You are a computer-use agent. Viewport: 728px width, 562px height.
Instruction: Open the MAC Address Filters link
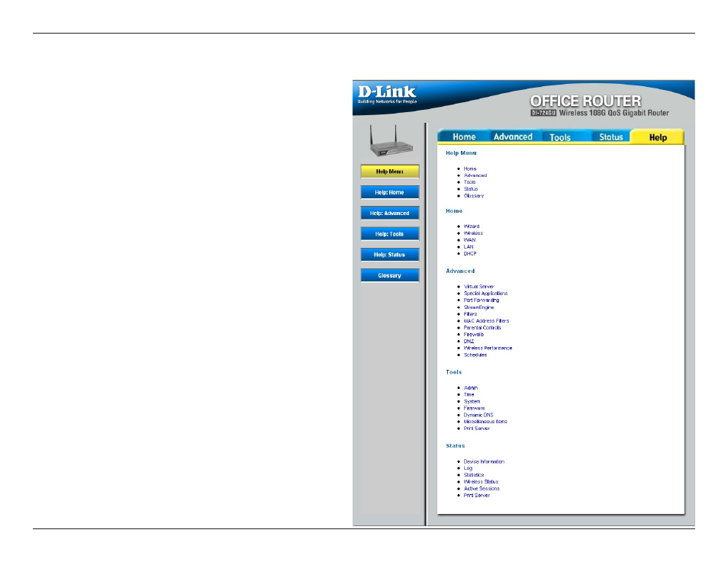pos(486,321)
